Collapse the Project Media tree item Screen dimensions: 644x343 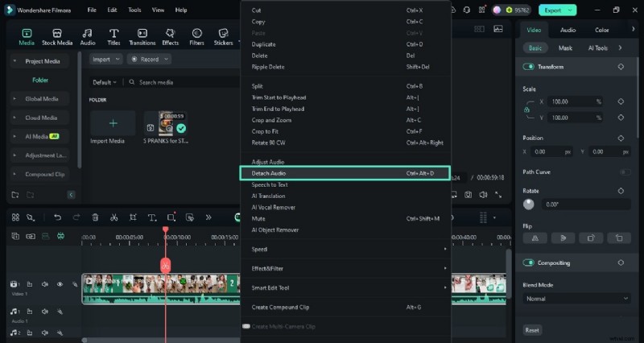14,61
